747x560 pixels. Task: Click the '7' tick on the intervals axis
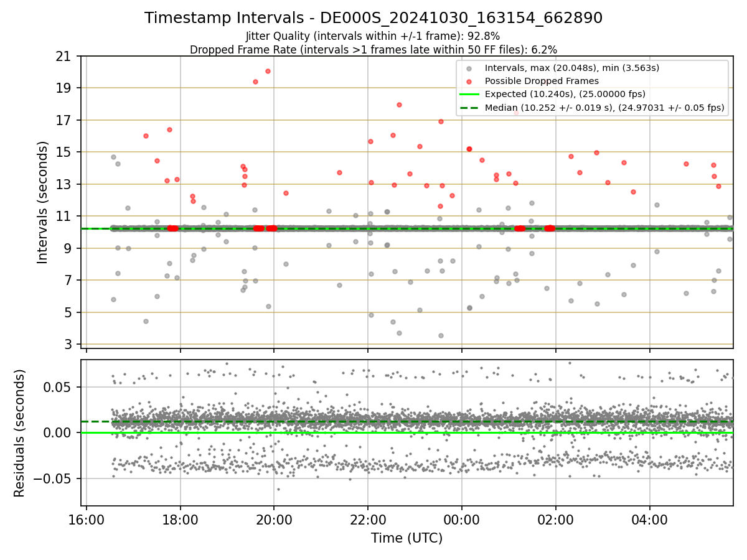click(x=68, y=280)
